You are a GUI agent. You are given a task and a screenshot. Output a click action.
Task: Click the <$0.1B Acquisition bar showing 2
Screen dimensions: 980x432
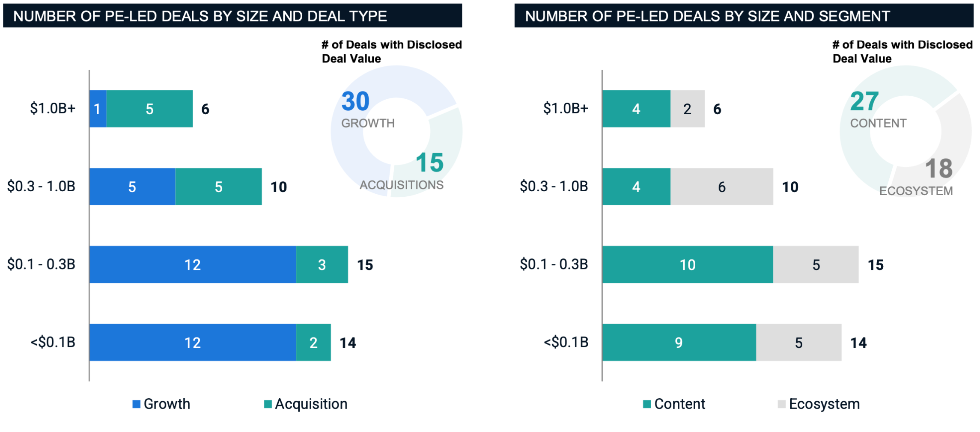tap(313, 342)
